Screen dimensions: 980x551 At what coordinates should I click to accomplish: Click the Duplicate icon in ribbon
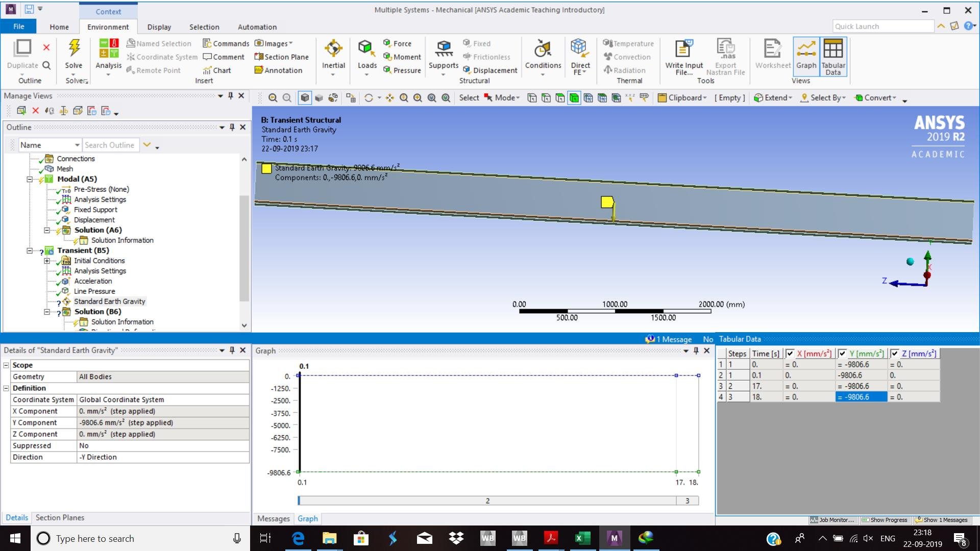pyautogui.click(x=22, y=48)
